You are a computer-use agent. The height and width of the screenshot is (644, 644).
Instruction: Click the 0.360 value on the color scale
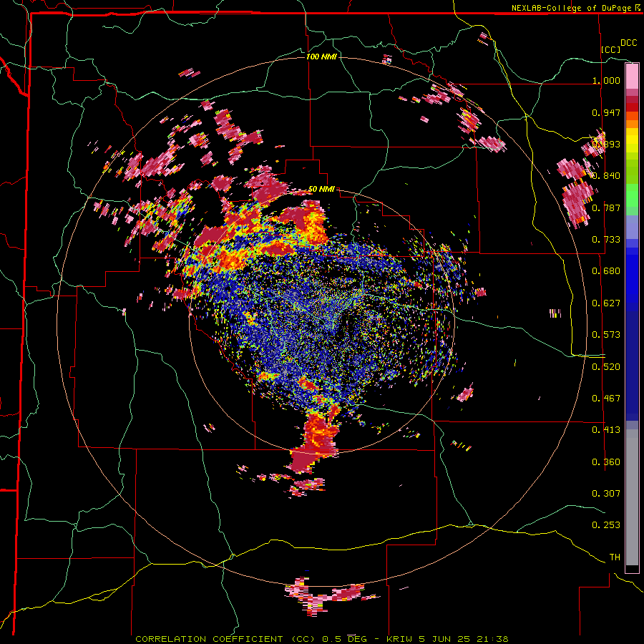coord(606,462)
